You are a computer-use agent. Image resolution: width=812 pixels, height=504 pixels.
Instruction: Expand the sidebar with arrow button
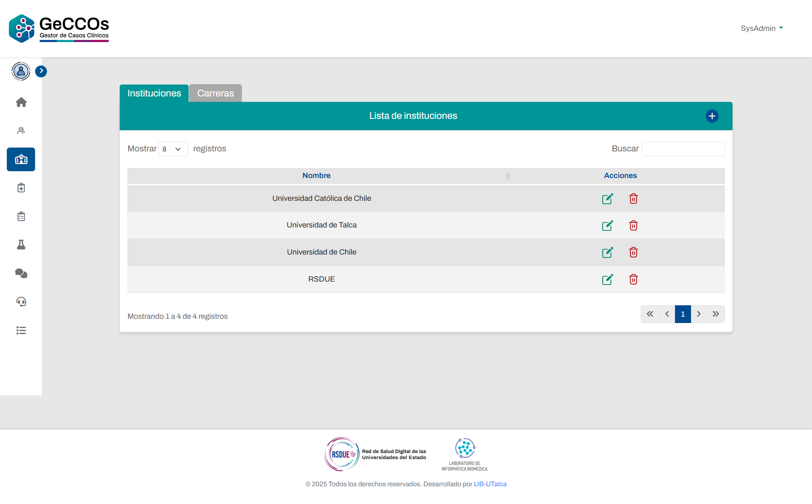(41, 71)
